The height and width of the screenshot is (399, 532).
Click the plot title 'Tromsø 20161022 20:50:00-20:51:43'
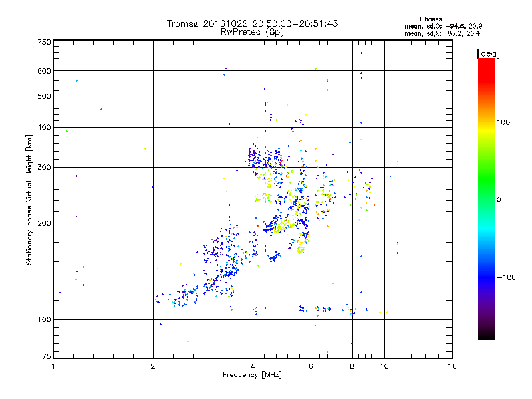252,23
